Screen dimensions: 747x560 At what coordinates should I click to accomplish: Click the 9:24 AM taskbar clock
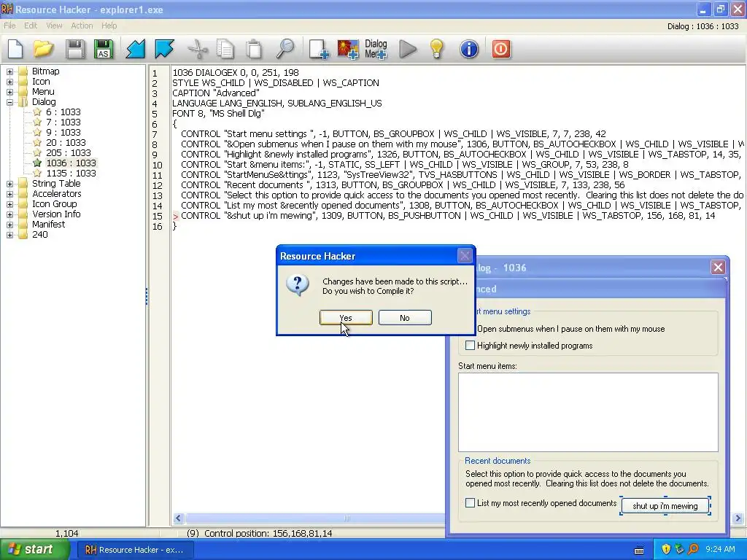[x=720, y=550]
